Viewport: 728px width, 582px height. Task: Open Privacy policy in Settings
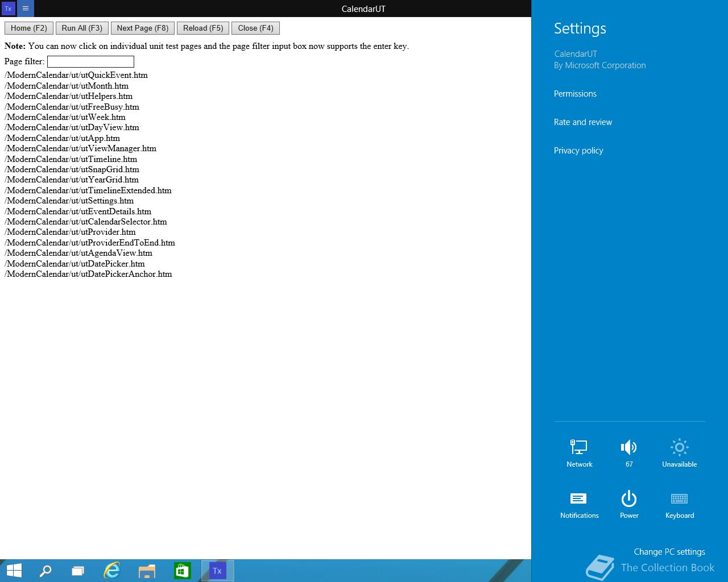(x=578, y=151)
